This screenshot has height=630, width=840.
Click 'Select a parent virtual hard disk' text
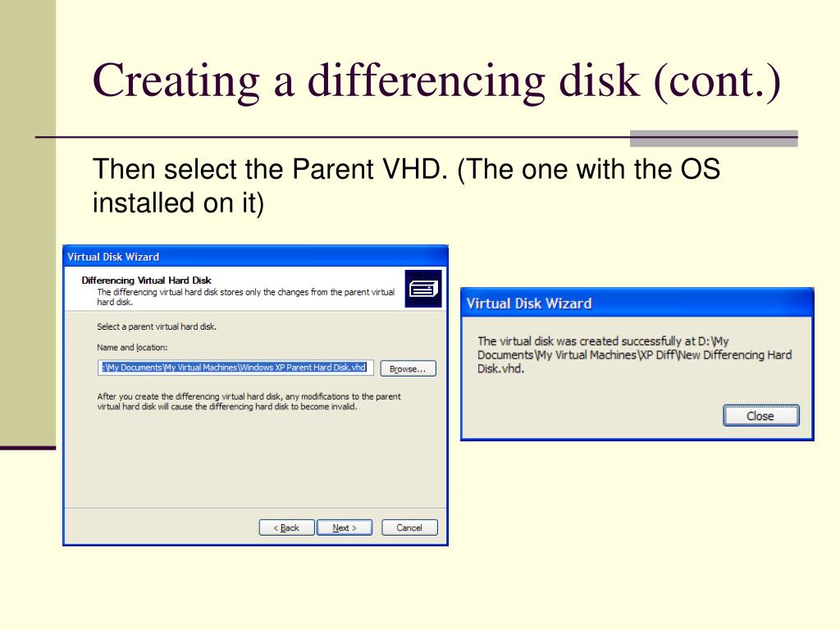click(157, 326)
